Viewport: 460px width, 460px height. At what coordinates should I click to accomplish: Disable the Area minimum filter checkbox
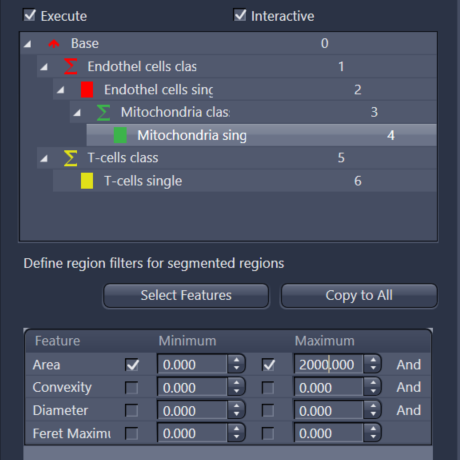point(132,365)
